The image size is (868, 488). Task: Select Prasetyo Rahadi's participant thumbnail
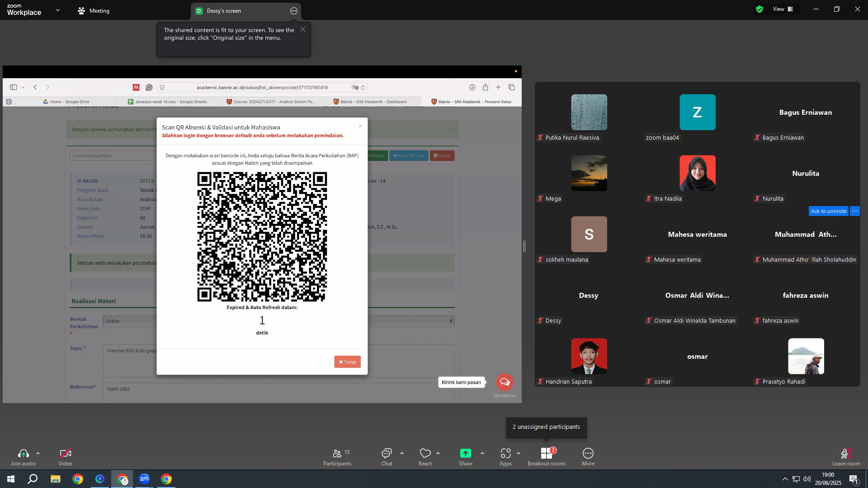click(806, 356)
